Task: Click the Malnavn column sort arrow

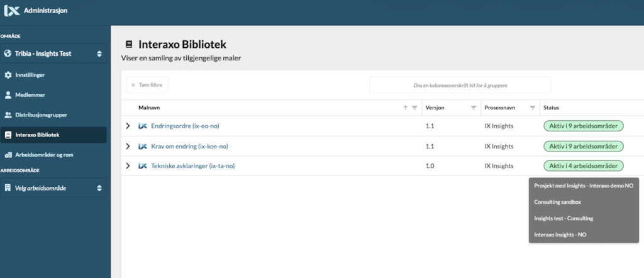Action: click(x=406, y=108)
